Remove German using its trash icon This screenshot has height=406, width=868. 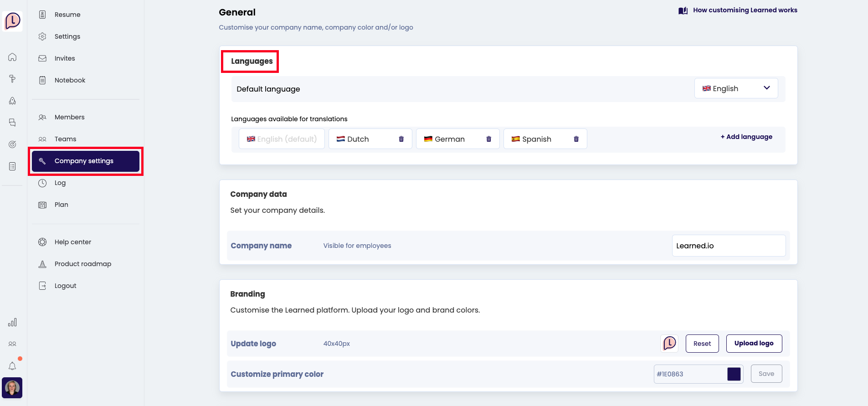coord(488,139)
